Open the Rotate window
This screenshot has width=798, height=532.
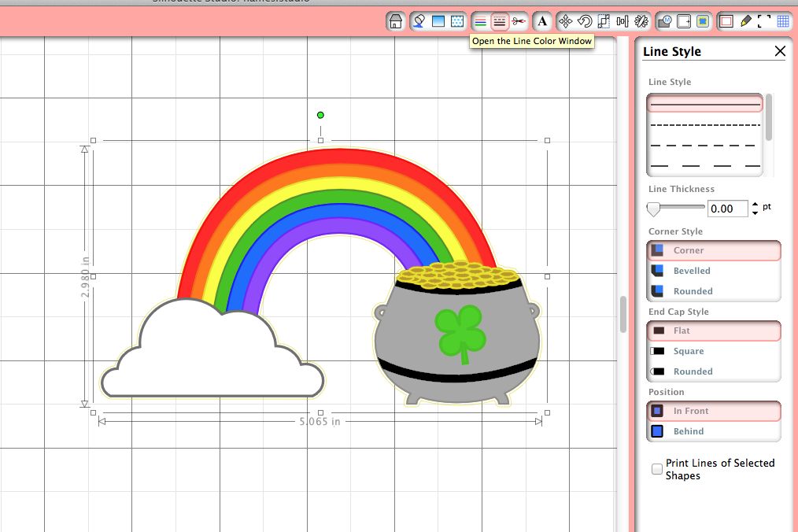pos(585,21)
